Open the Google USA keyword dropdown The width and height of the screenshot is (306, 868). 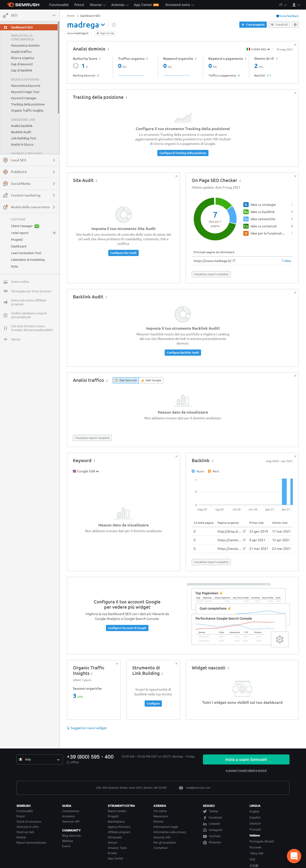coord(86,471)
